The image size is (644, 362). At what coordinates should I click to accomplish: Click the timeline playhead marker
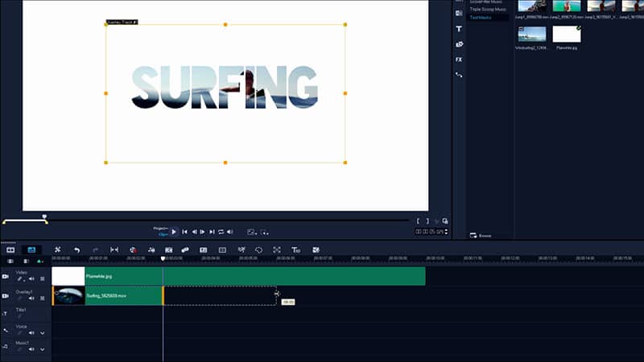(163, 258)
